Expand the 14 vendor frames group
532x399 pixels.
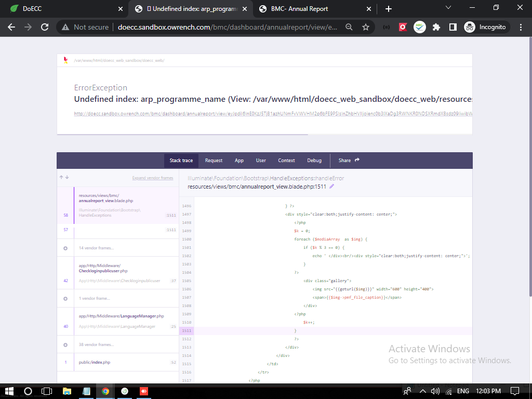point(96,248)
